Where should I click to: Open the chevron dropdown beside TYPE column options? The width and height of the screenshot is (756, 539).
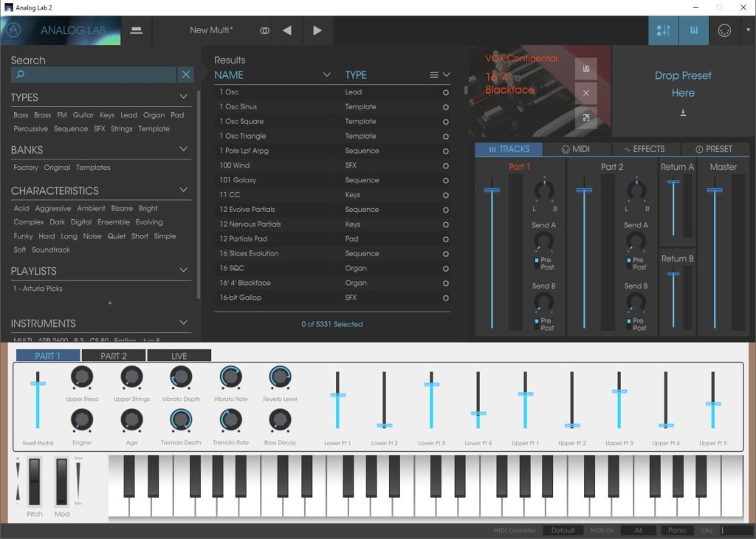[447, 75]
